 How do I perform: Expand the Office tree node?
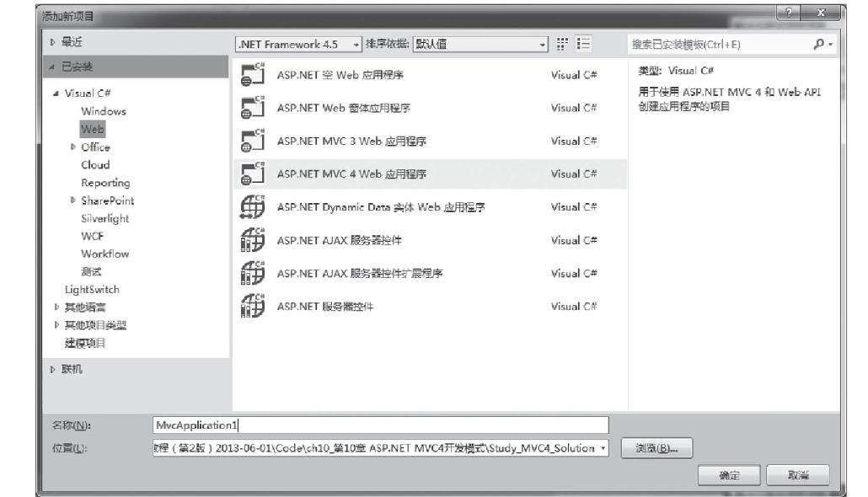(73, 147)
